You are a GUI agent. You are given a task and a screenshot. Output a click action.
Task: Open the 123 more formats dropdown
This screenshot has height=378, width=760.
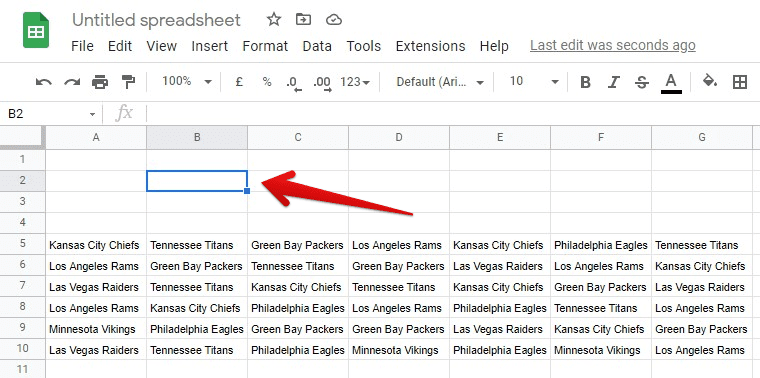point(355,82)
